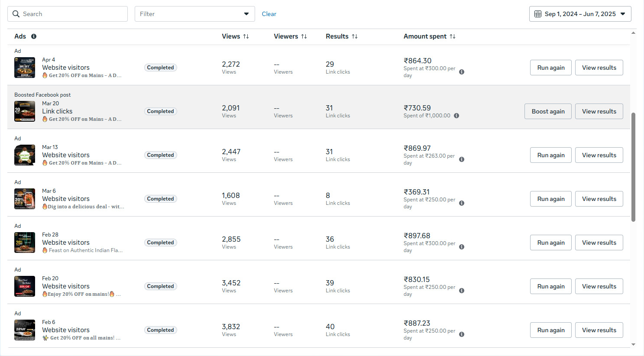The image size is (644, 356).
Task: Open the Feb 20 ad thumbnail
Action: coord(25,286)
